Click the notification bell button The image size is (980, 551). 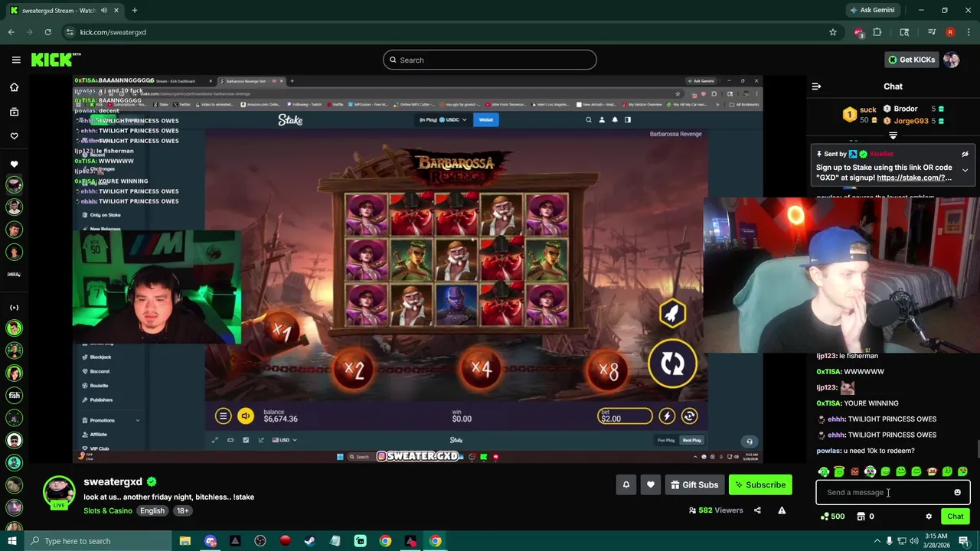click(x=626, y=484)
